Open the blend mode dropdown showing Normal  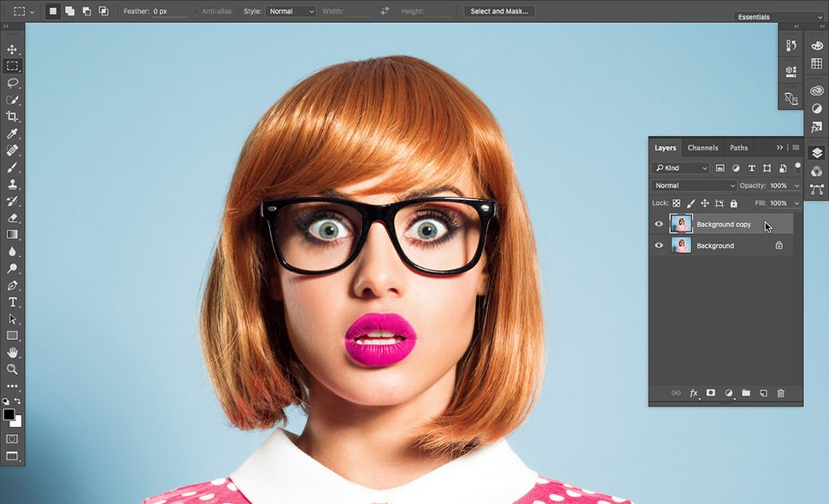click(x=694, y=185)
